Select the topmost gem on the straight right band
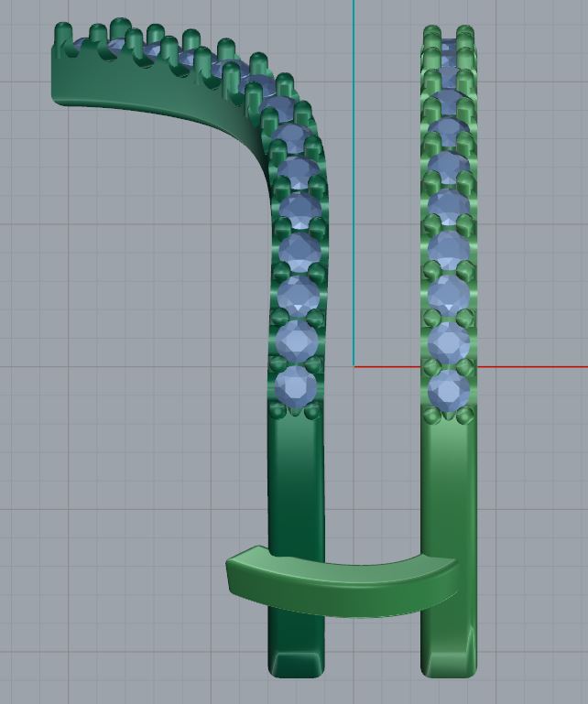588x704 pixels. 449,48
